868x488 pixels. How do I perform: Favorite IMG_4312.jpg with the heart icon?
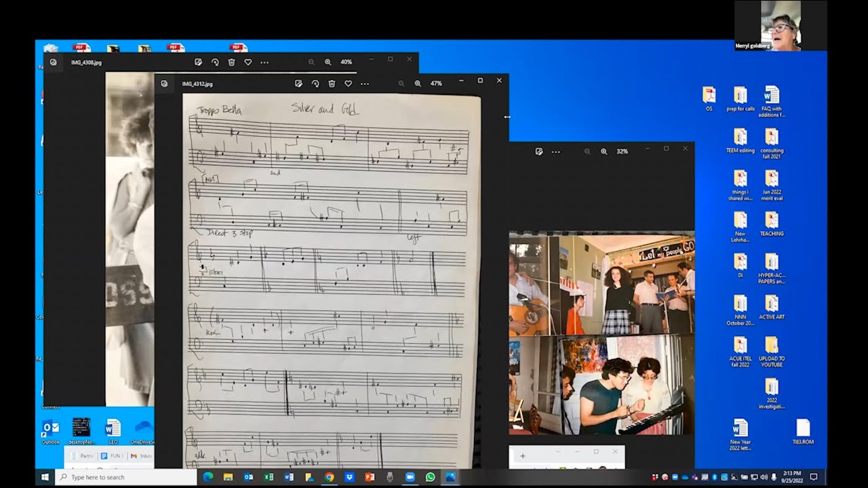pos(348,83)
